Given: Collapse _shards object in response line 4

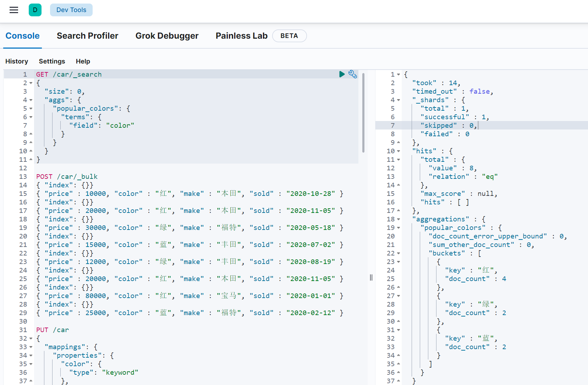Looking at the screenshot, I should coord(399,100).
